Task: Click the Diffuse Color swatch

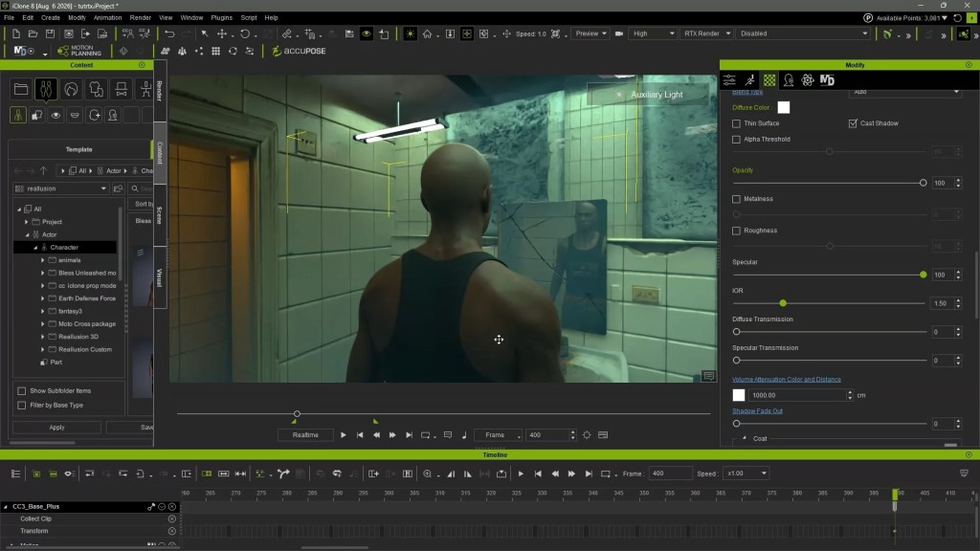Action: (783, 107)
